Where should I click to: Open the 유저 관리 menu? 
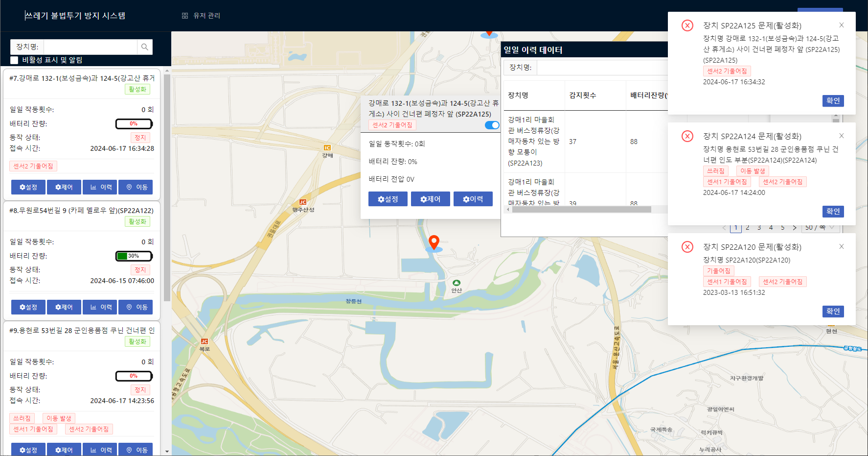tap(201, 16)
